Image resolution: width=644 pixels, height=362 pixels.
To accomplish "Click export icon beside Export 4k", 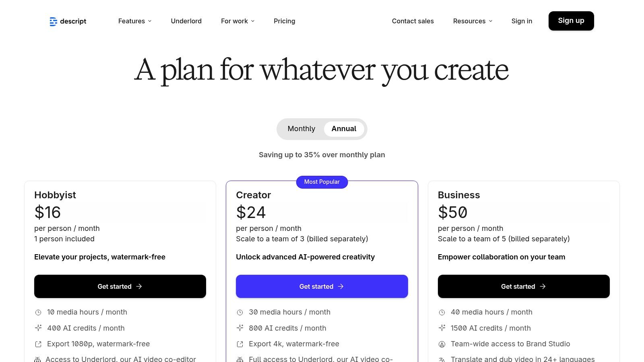I will (240, 344).
